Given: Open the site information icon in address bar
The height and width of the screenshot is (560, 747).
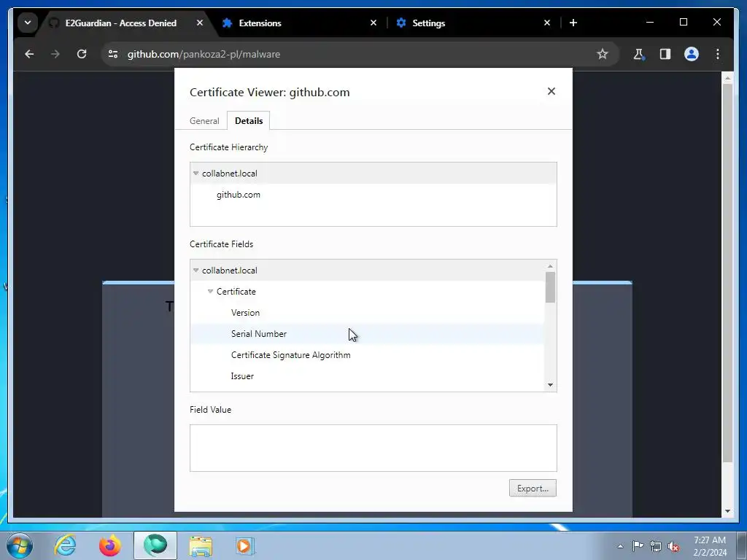Looking at the screenshot, I should [x=113, y=54].
